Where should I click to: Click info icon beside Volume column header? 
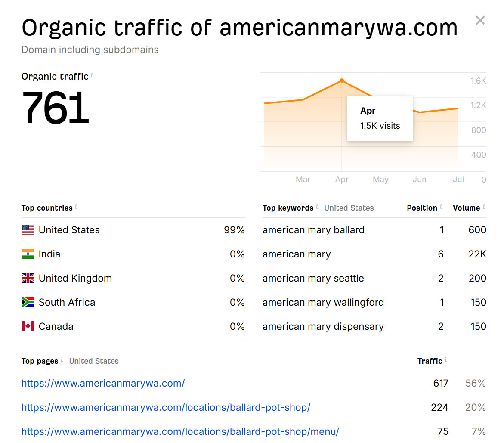point(484,207)
